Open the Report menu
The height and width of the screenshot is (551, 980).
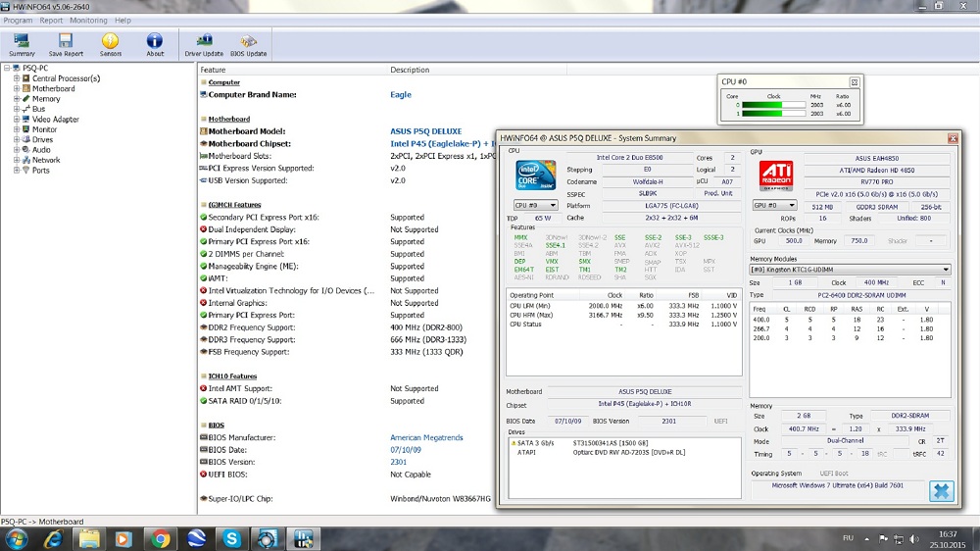coord(51,20)
